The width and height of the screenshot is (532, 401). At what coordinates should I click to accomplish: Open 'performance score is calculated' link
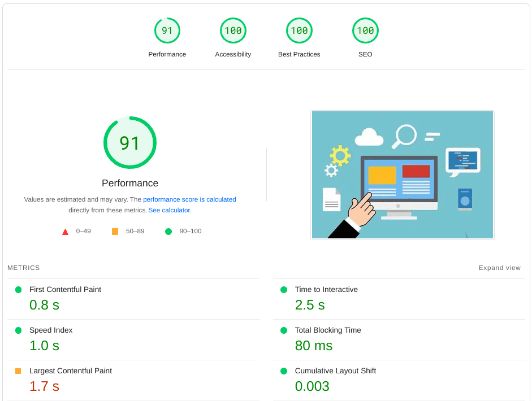[x=189, y=199]
